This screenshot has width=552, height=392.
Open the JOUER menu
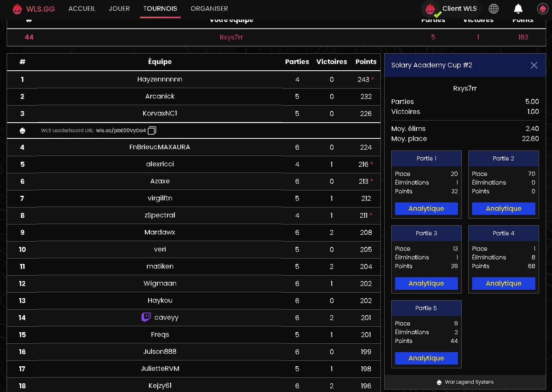[119, 9]
